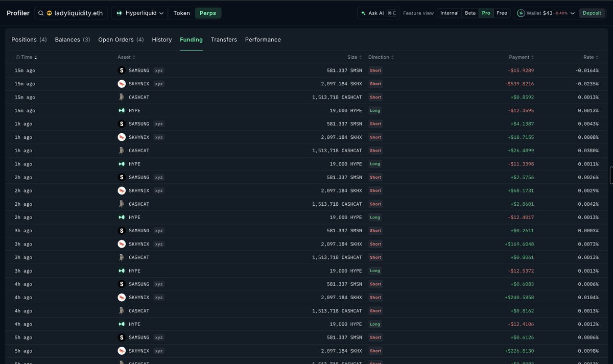Click the CASHCAT icon in the 4h ago row

(122, 311)
